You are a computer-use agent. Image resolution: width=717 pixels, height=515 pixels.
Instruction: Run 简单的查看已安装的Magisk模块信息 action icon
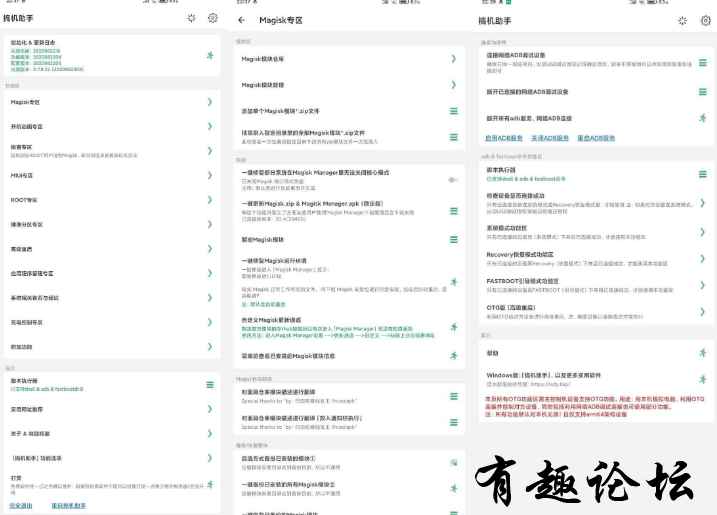click(454, 355)
